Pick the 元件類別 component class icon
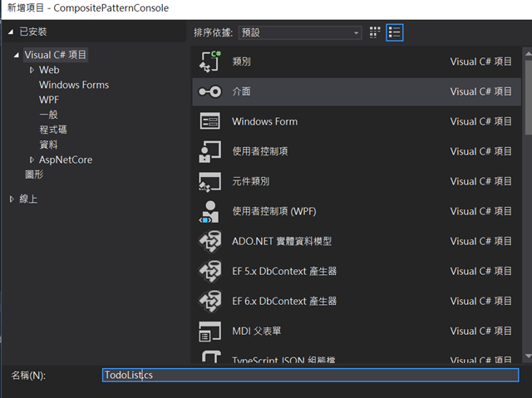532x398 pixels. (x=210, y=181)
